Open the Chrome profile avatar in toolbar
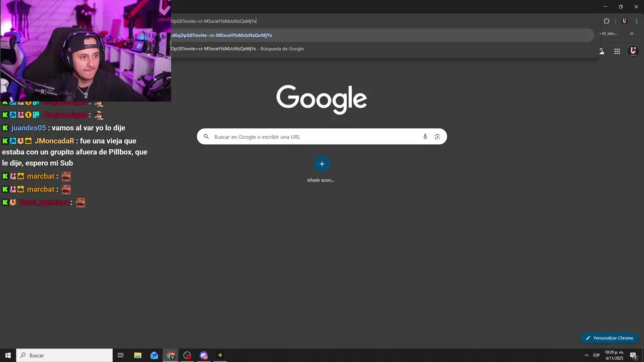The width and height of the screenshot is (644, 362). click(x=624, y=21)
